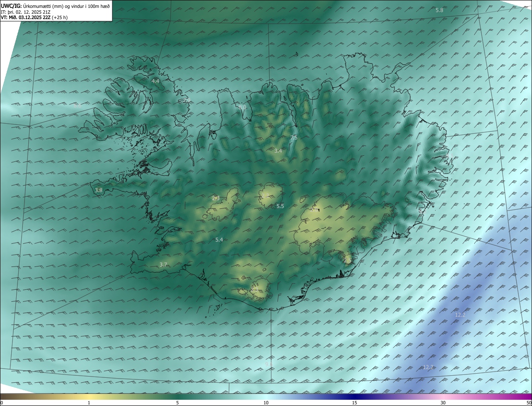Click the 8.0 precipitation value
The image size is (532, 406).
tap(242, 108)
